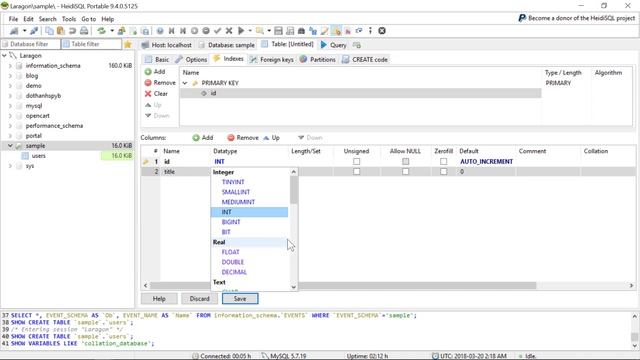Screen dimensions: 640x360
Task: Toggle Allow NULL for title column
Action: (x=405, y=172)
